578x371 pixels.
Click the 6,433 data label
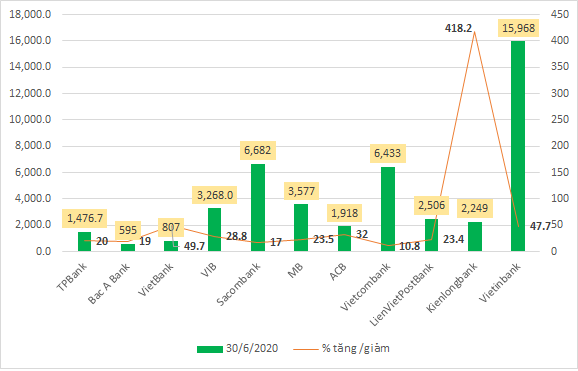coord(388,153)
